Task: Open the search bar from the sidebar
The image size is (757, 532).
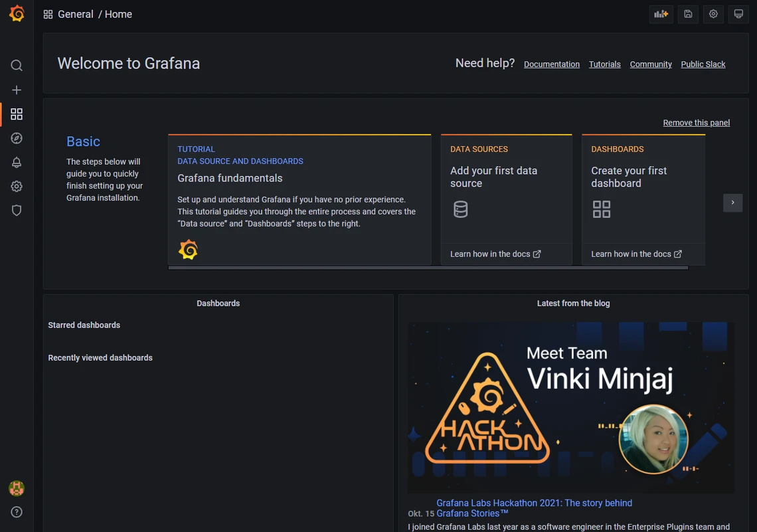Action: click(16, 65)
